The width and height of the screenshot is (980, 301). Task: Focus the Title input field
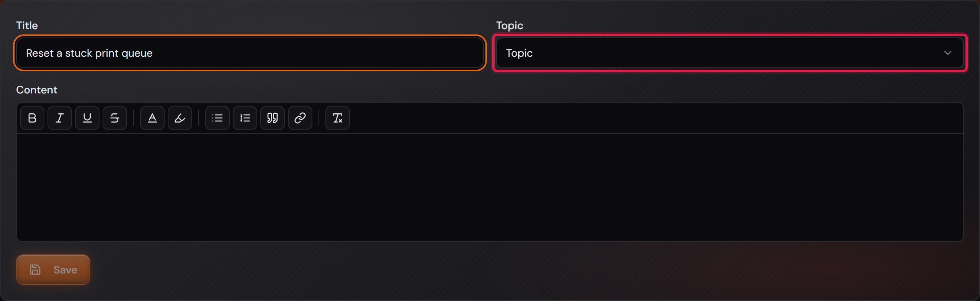pos(250,53)
